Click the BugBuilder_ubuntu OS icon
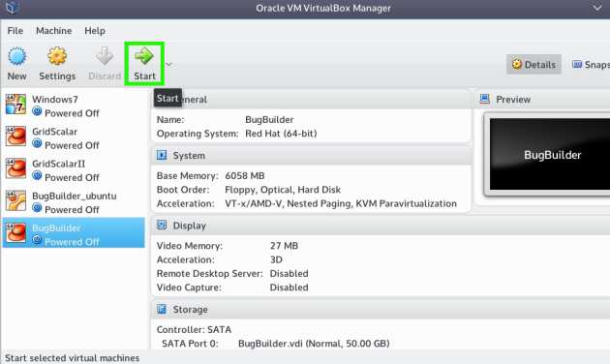The width and height of the screenshot is (610, 364). tap(15, 200)
